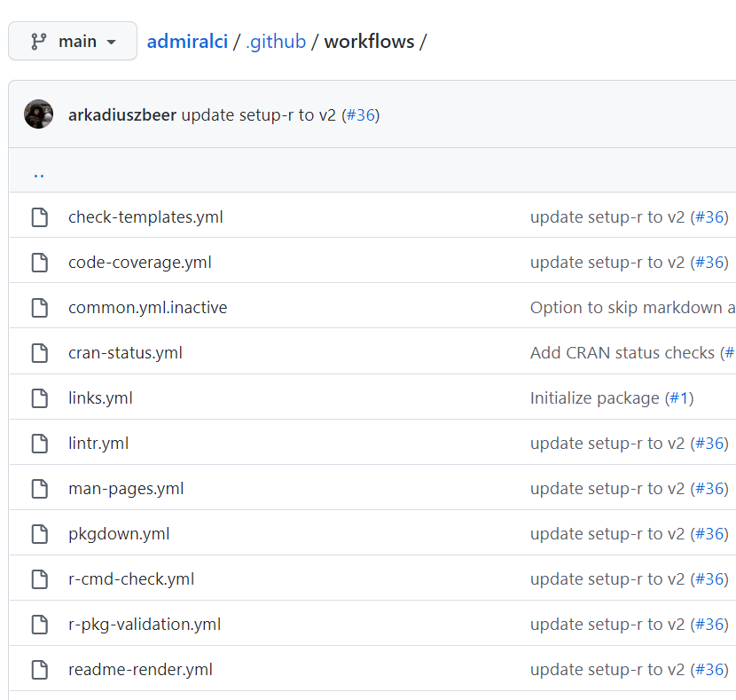Image resolution: width=736 pixels, height=700 pixels.
Task: Open pull request #1 in links.yml row
Action: 678,398
